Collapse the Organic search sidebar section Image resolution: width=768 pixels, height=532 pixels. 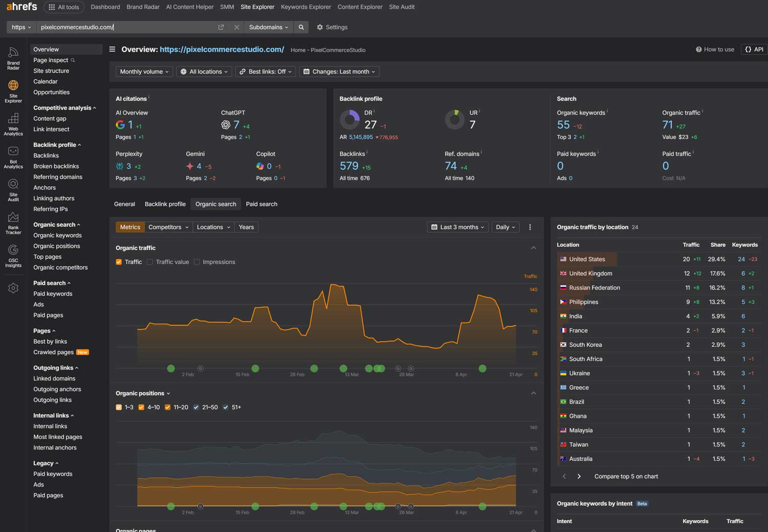(x=56, y=225)
